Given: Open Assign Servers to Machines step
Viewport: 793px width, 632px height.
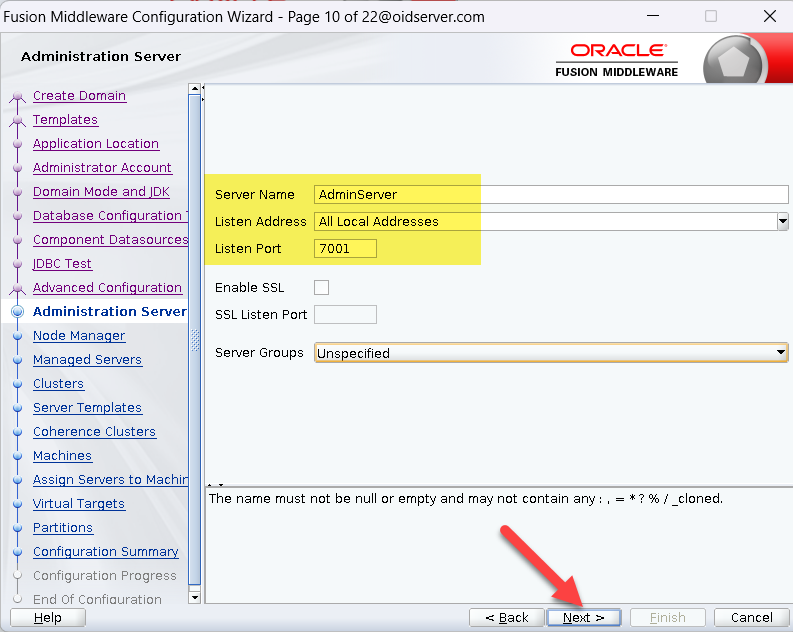Looking at the screenshot, I should tap(110, 479).
